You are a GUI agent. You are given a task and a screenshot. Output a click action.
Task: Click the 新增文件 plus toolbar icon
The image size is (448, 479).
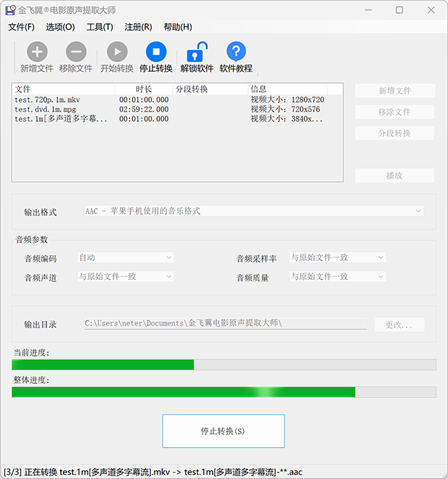(x=37, y=52)
